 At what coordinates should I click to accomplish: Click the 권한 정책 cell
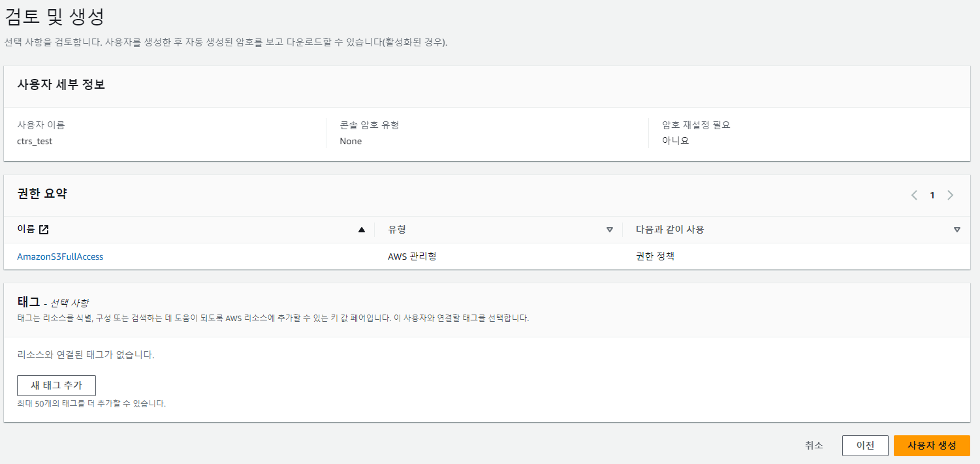655,256
